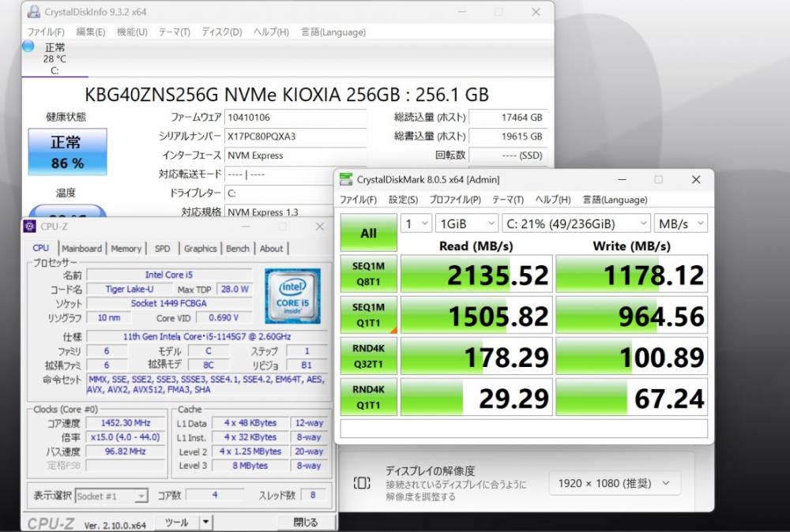Switch to the Bench tab in CPU-Z

[237, 248]
